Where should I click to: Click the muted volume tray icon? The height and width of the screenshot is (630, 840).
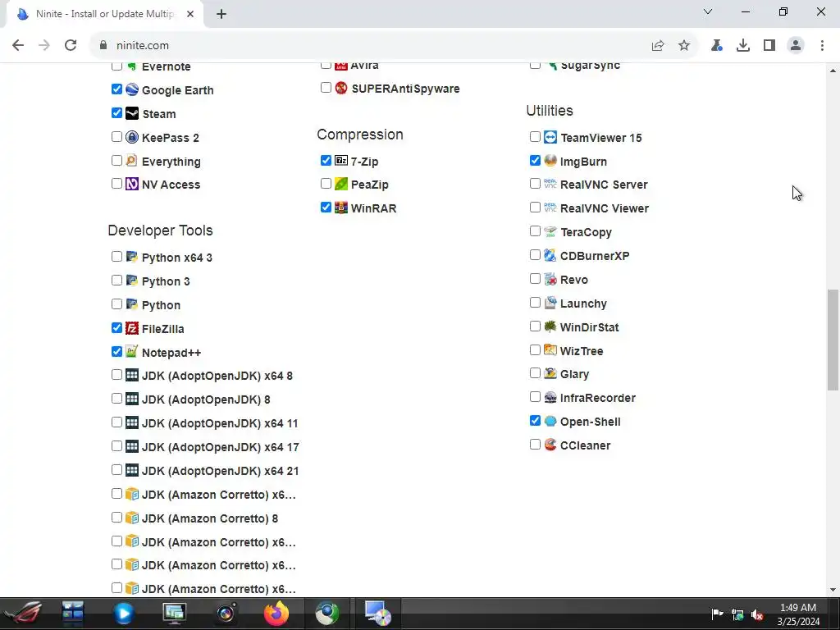(x=757, y=614)
